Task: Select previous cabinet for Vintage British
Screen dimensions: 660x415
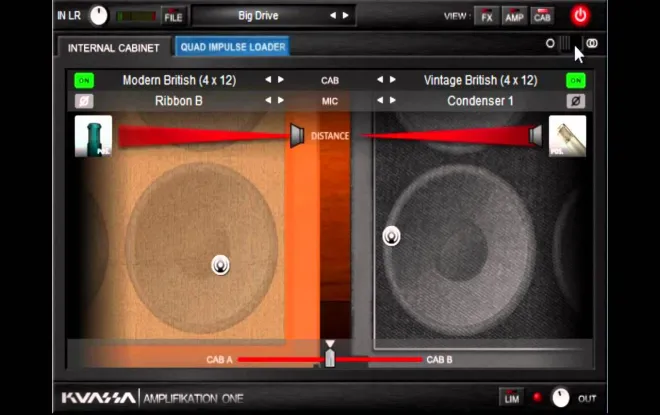Action: [x=380, y=80]
